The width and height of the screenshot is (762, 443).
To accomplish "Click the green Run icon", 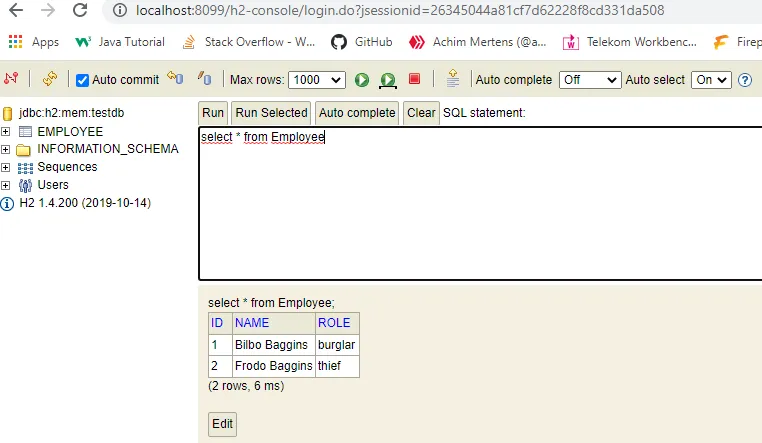I will pyautogui.click(x=362, y=80).
